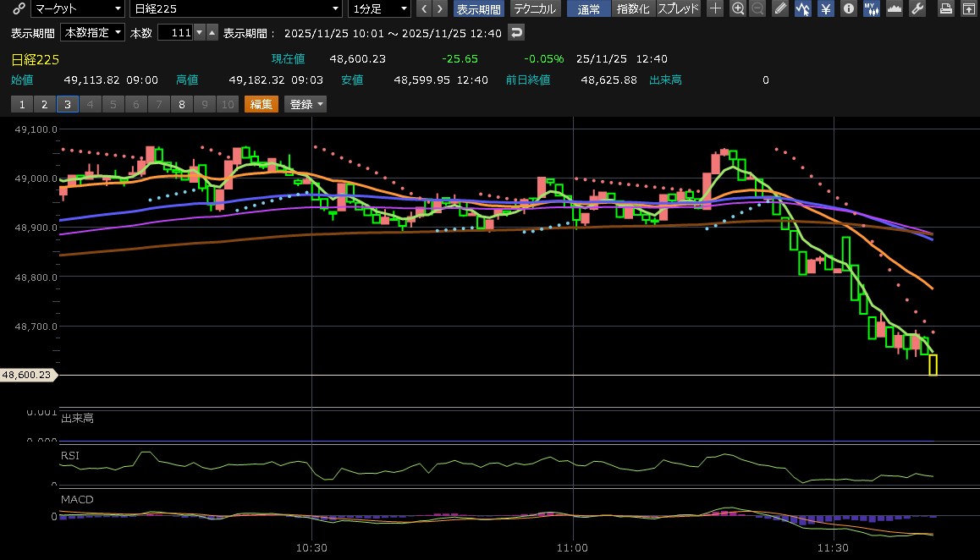Open the chart information icon
The width and height of the screenshot is (980, 560).
847,9
